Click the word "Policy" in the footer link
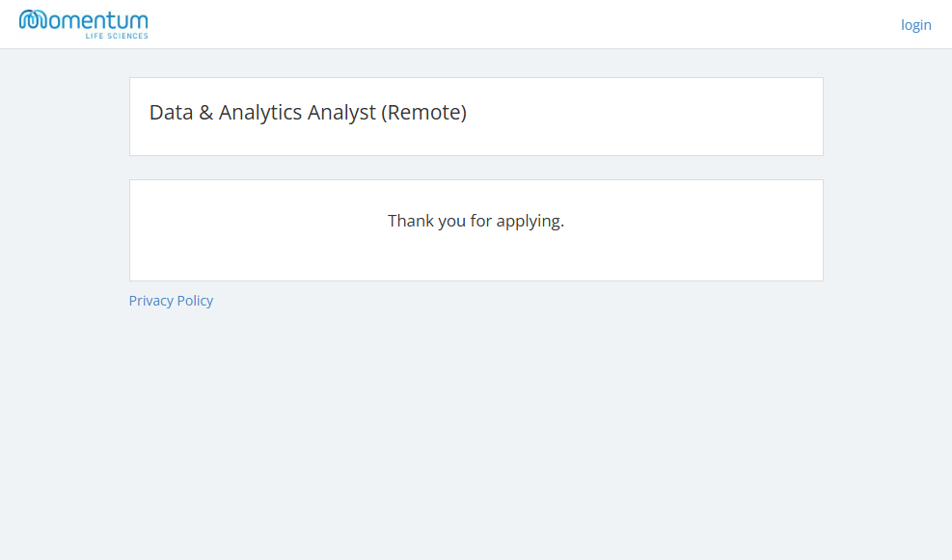The width and height of the screenshot is (952, 560). tap(195, 301)
